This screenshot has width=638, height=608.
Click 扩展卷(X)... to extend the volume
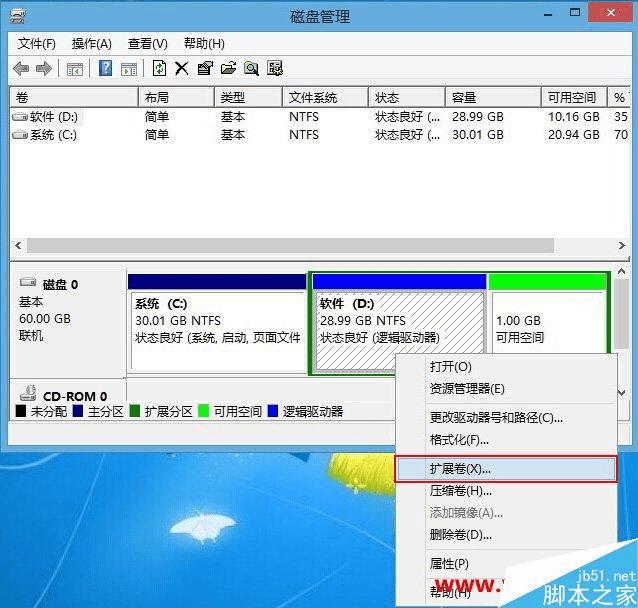coord(506,469)
